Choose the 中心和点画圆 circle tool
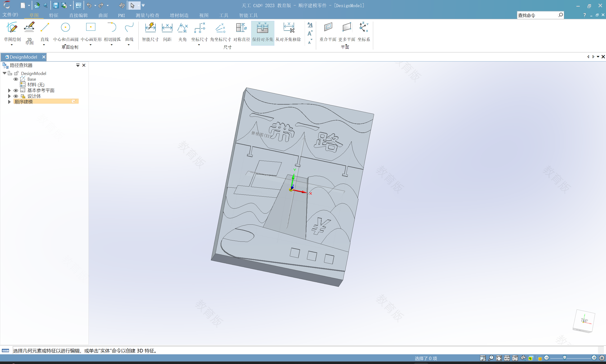 66,31
